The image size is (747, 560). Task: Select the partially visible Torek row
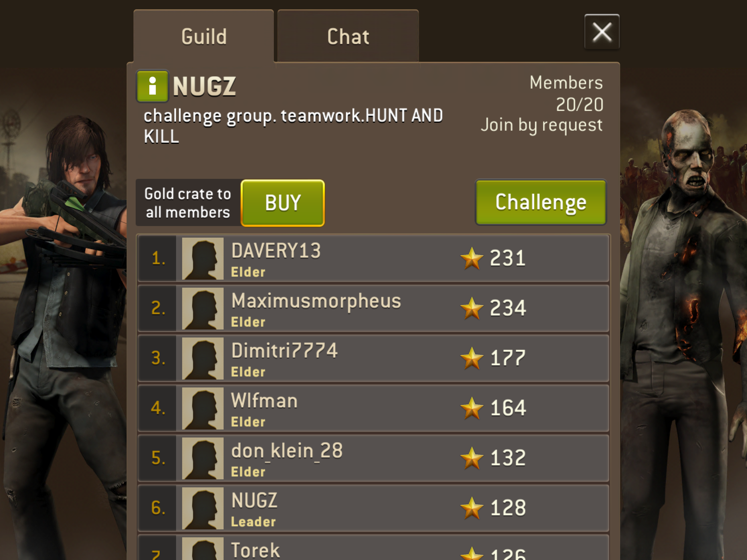(x=373, y=547)
